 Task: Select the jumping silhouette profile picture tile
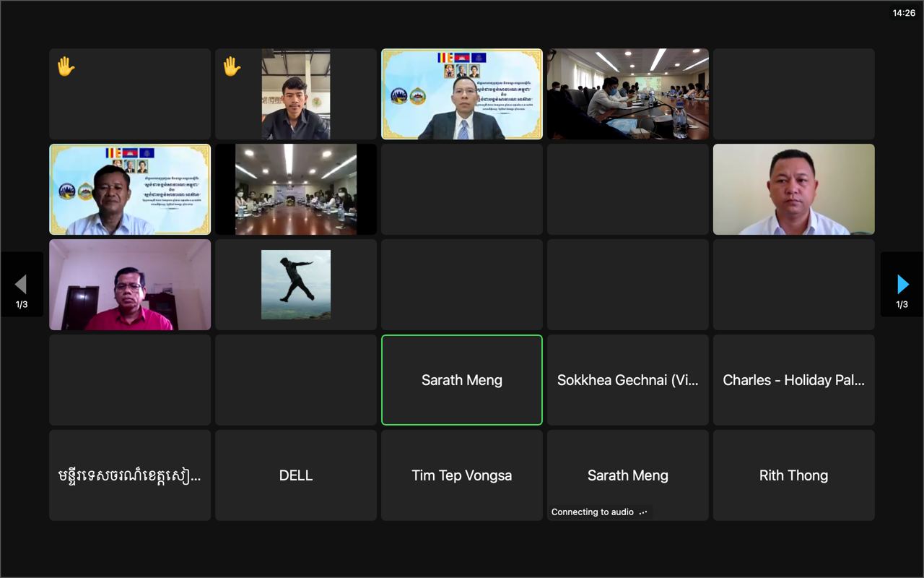coord(296,285)
